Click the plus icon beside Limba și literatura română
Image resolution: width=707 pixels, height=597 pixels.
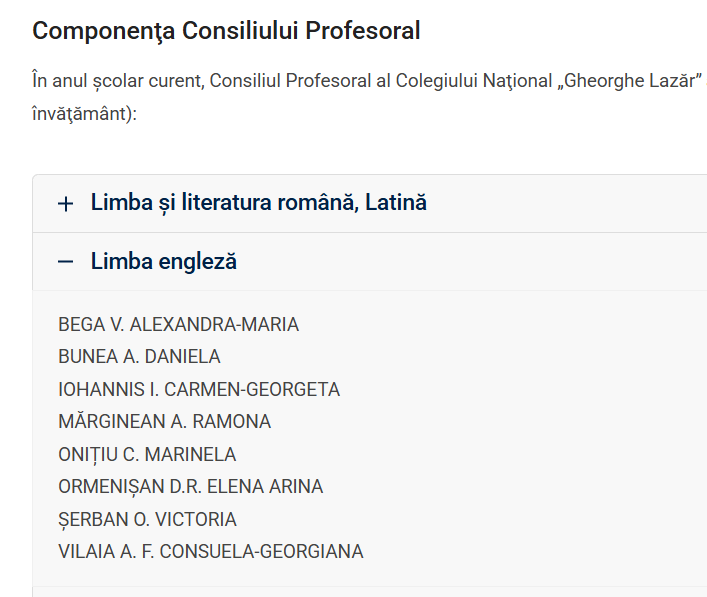pos(65,204)
